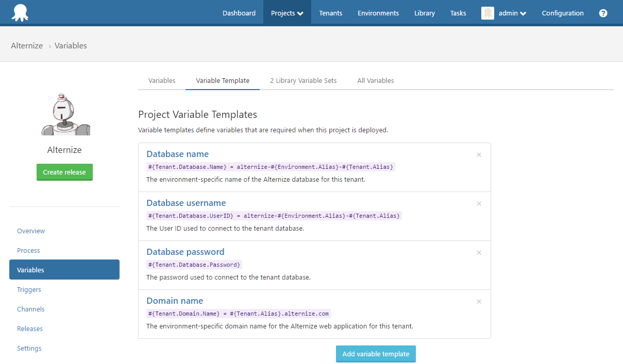Remove the Database password template
Viewport: 623px width, 364px height.
[x=479, y=252]
